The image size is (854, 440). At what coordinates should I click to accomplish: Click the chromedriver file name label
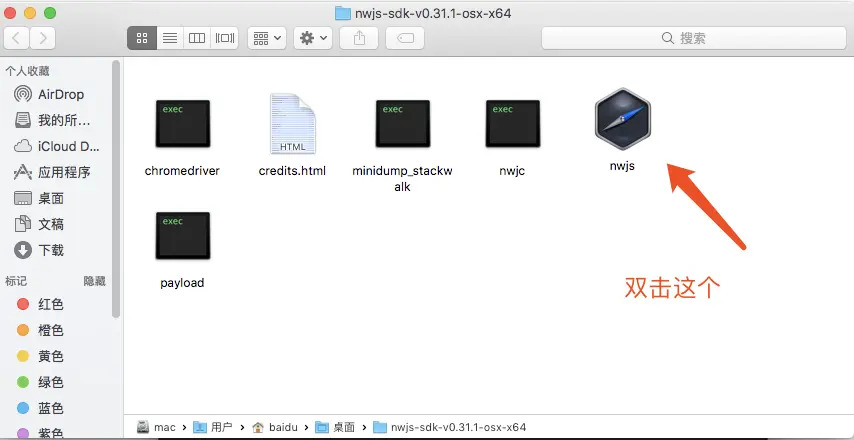(x=182, y=171)
